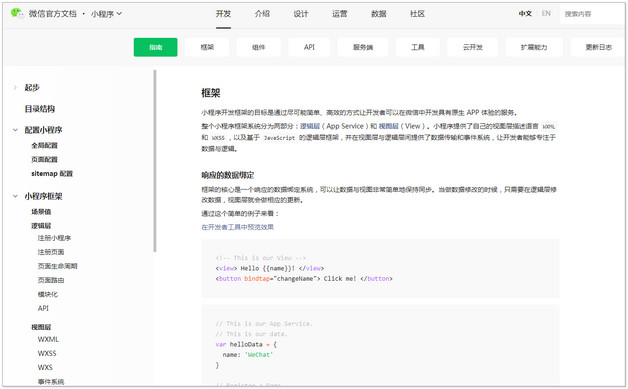Open 视图层 sidebar item
The image size is (628, 389).
tap(41, 327)
